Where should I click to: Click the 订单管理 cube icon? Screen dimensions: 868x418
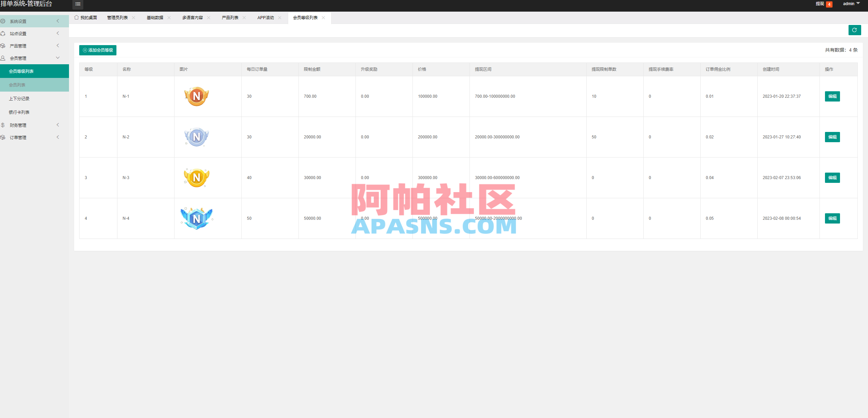pyautogui.click(x=3, y=137)
